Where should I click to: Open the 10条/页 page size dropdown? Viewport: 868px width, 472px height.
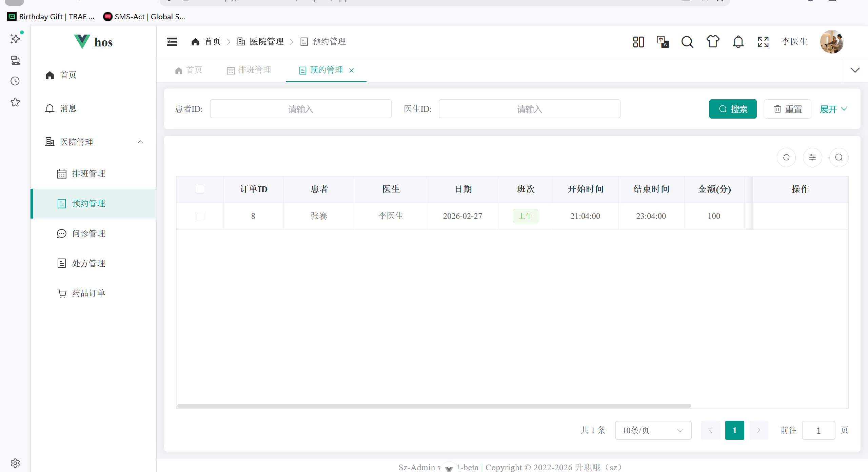coord(653,430)
